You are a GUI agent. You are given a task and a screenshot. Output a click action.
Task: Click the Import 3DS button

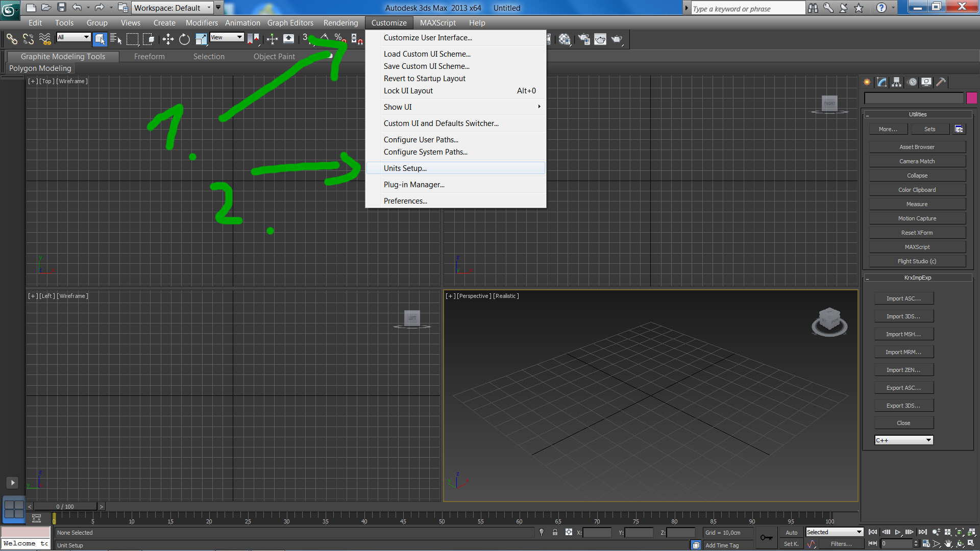point(903,316)
